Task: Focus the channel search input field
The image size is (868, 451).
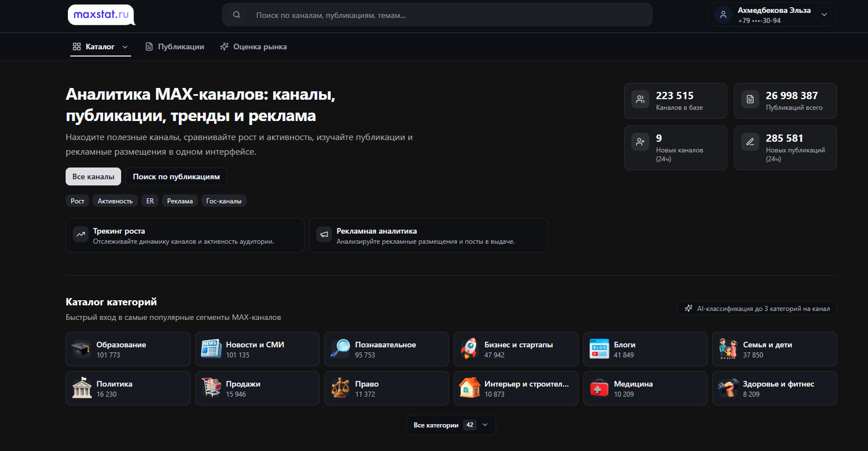Action: pyautogui.click(x=437, y=15)
